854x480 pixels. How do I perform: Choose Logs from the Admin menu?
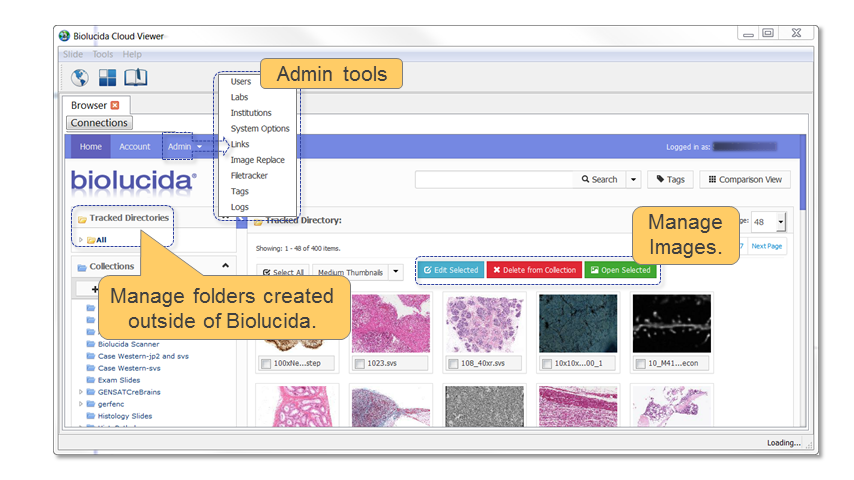tap(239, 207)
